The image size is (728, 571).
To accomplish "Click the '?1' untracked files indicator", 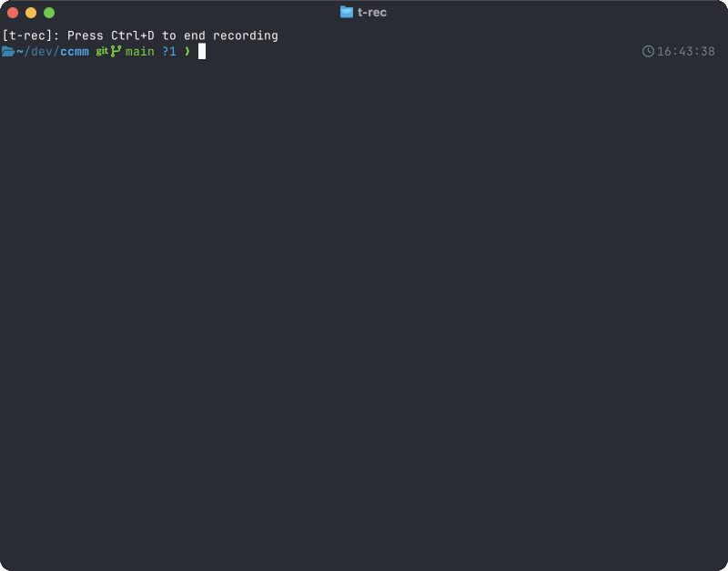I will point(169,52).
